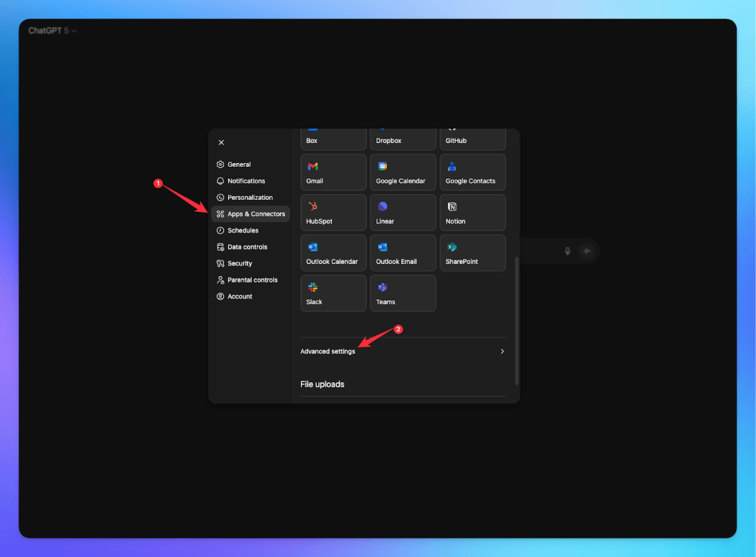Select the Linear connector tile

pos(402,212)
